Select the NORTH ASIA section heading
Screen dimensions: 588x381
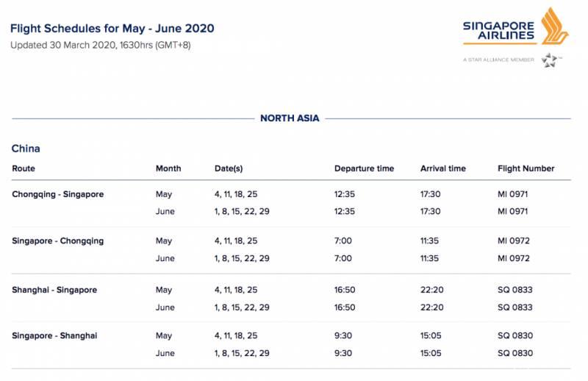290,118
